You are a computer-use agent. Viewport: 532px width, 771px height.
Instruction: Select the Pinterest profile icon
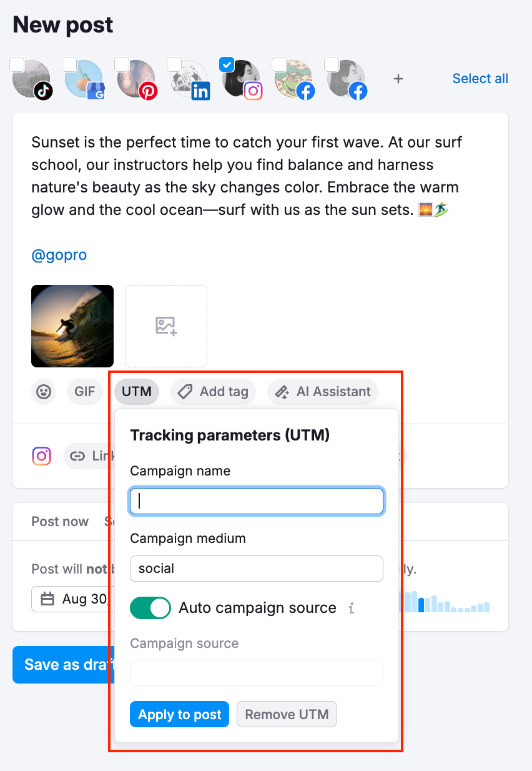pos(136,79)
